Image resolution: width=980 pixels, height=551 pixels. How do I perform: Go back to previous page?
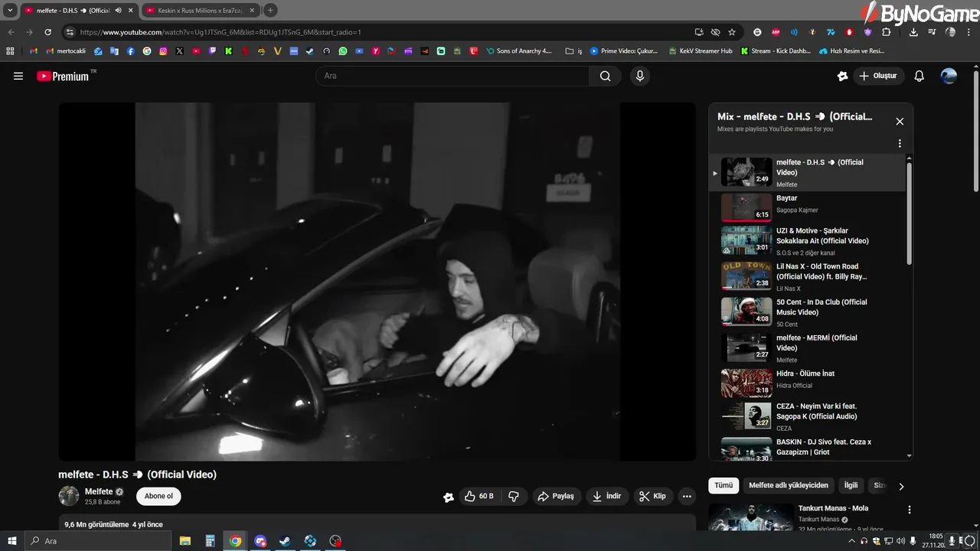[11, 32]
